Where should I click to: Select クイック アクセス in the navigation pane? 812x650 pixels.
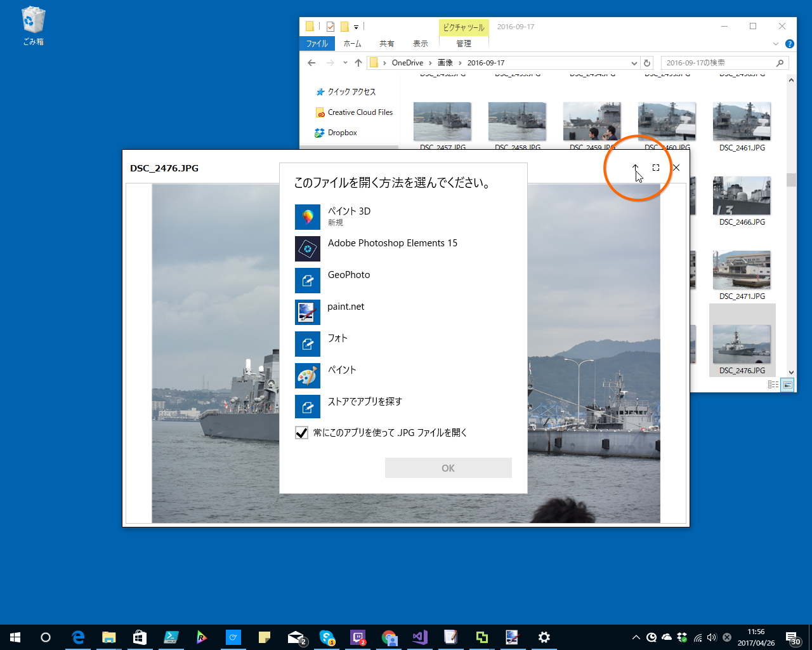[x=351, y=92]
